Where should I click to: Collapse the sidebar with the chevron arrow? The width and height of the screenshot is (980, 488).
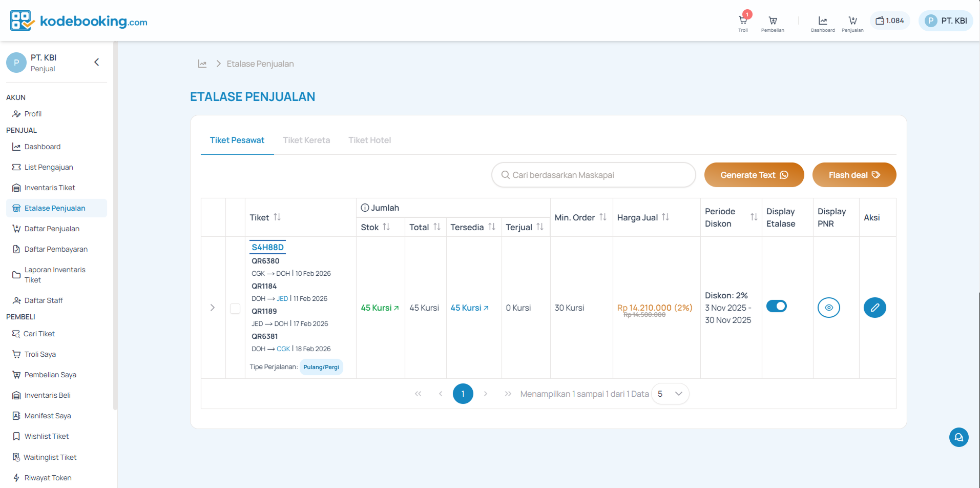point(96,62)
